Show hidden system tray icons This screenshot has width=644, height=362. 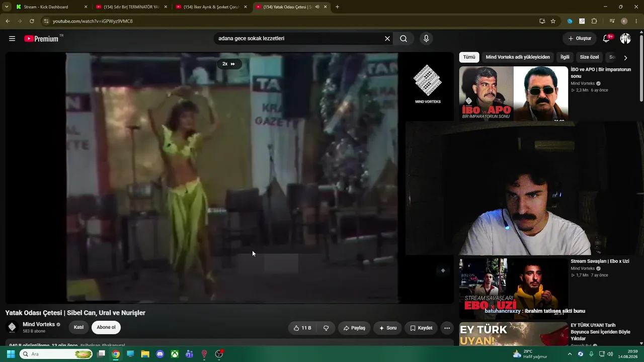point(570,354)
